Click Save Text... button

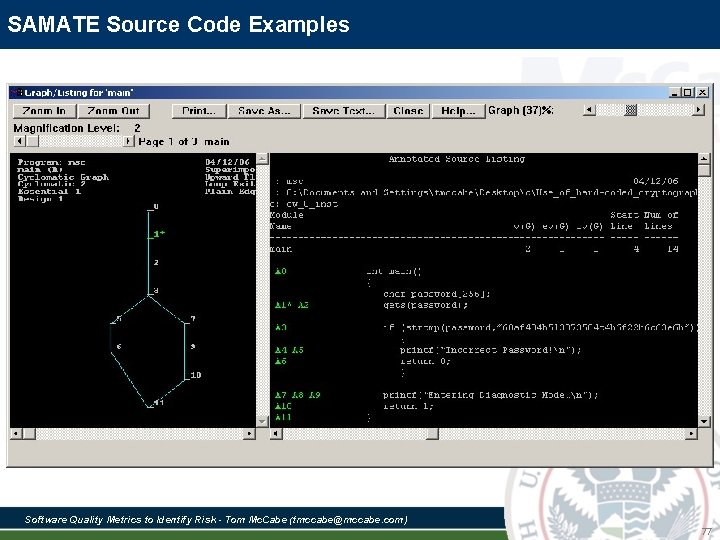[343, 111]
